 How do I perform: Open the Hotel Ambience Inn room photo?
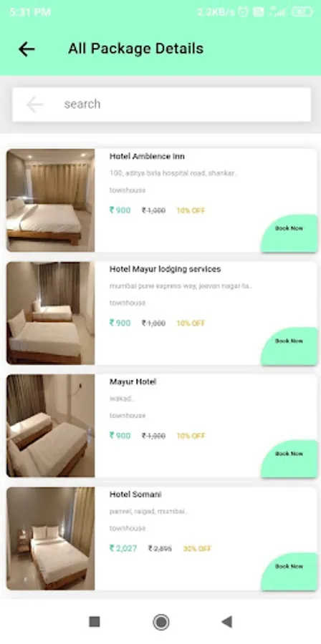click(x=51, y=200)
